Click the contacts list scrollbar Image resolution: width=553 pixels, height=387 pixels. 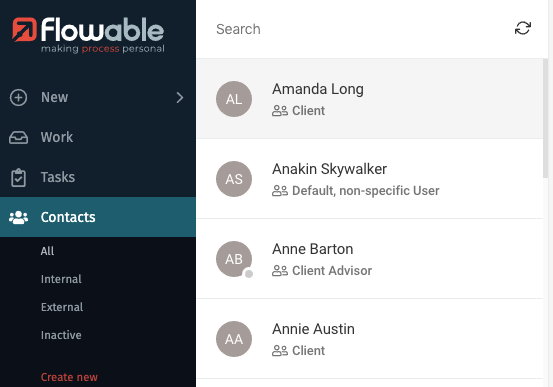point(545,118)
